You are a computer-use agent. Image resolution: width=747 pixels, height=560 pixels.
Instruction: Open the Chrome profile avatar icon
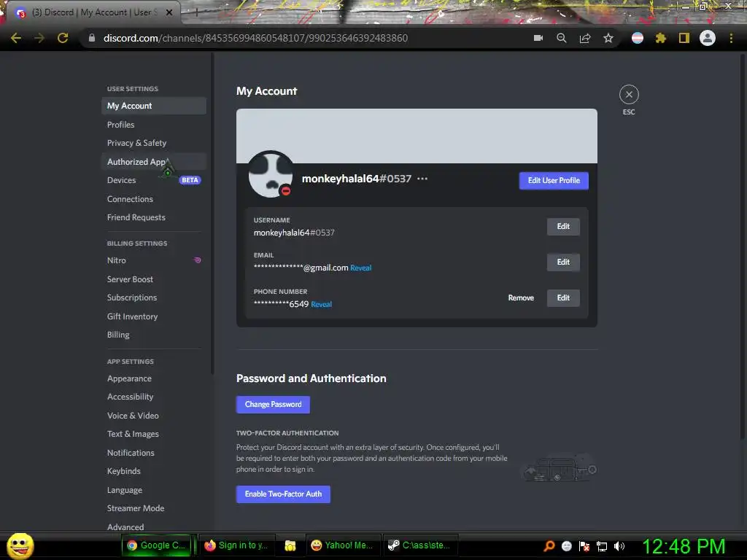pyautogui.click(x=708, y=38)
